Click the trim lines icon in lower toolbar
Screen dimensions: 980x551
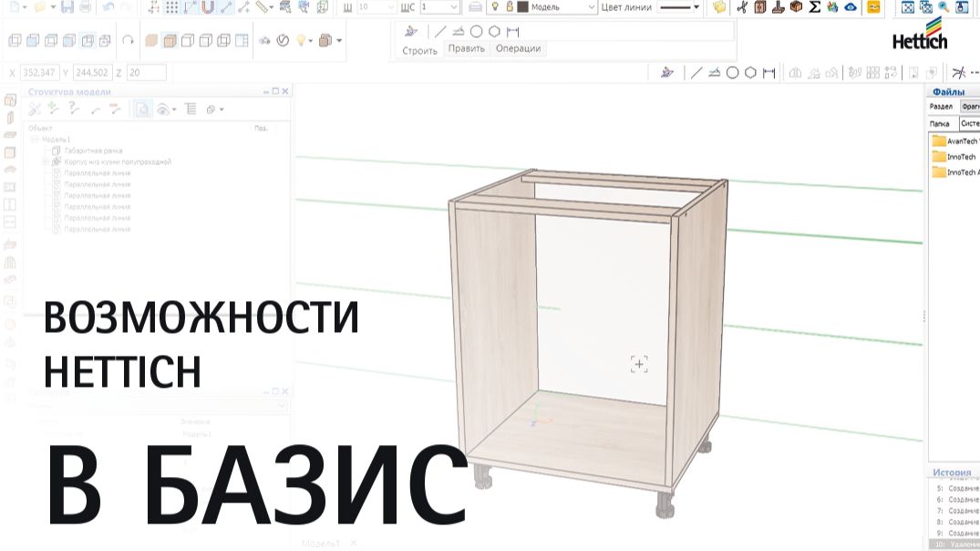click(959, 73)
